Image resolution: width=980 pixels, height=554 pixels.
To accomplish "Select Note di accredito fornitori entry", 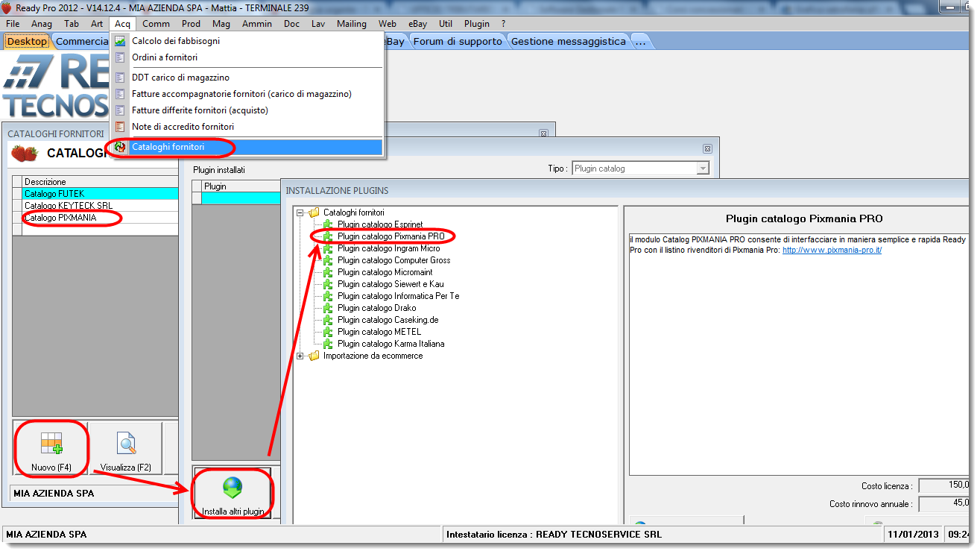I will coord(247,127).
